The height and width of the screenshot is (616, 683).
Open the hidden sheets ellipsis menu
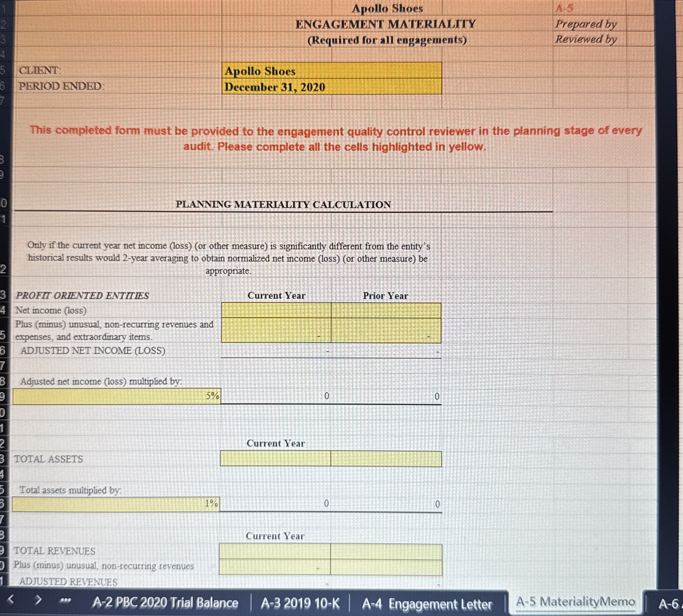click(65, 601)
